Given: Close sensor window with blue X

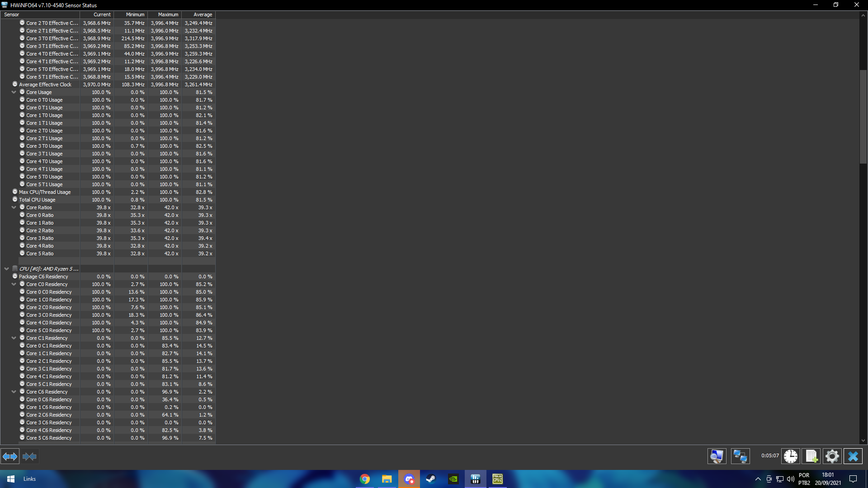Looking at the screenshot, I should pyautogui.click(x=853, y=456).
